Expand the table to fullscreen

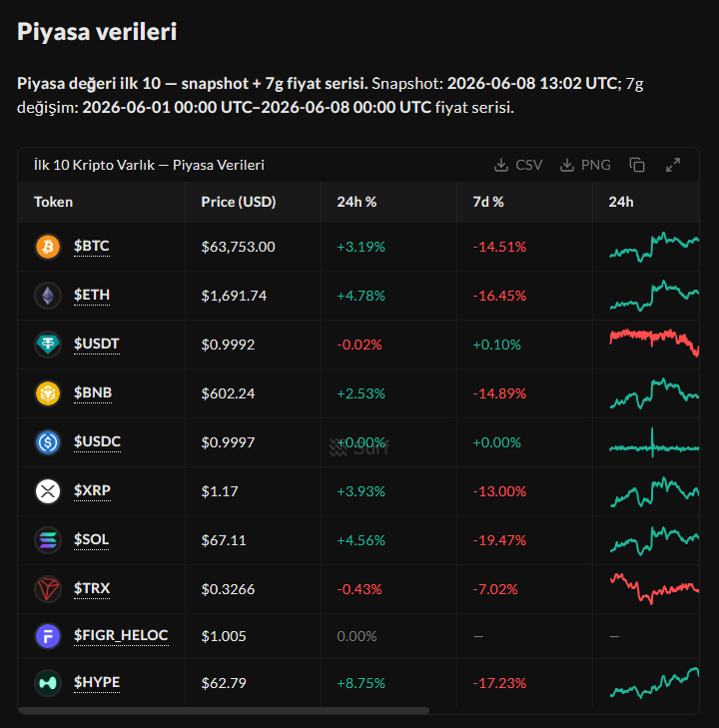point(673,165)
